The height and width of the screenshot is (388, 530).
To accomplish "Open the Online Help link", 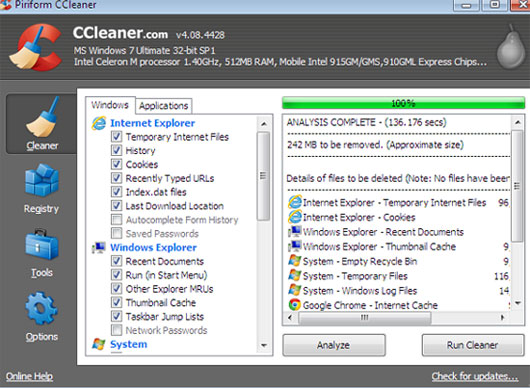I will pos(29,376).
